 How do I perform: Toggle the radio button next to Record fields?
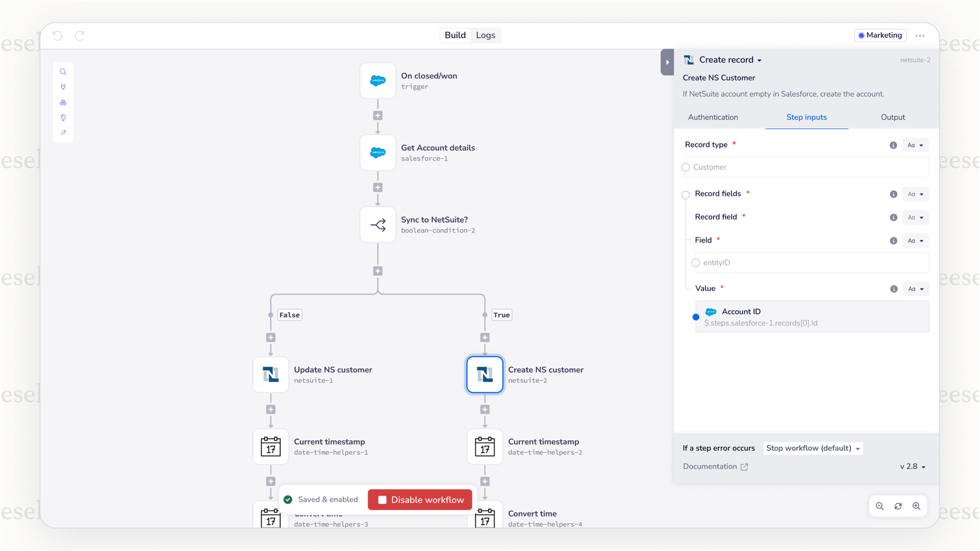[x=685, y=194]
